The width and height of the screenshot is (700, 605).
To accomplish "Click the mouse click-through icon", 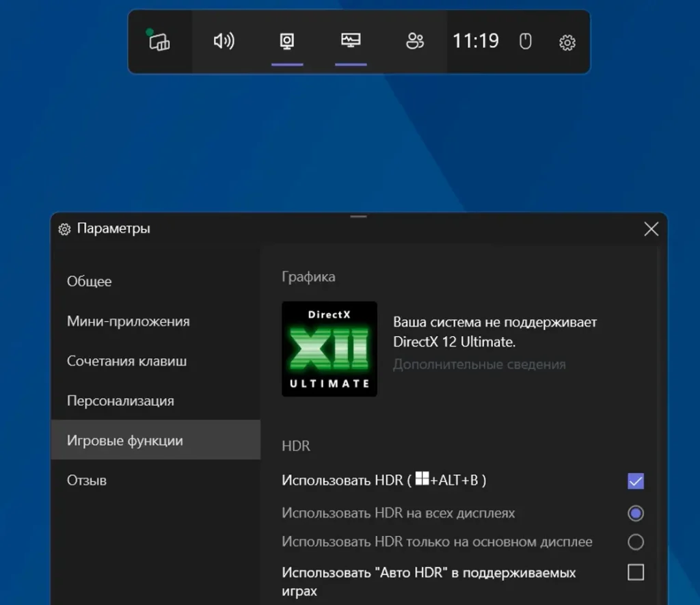I will 525,42.
